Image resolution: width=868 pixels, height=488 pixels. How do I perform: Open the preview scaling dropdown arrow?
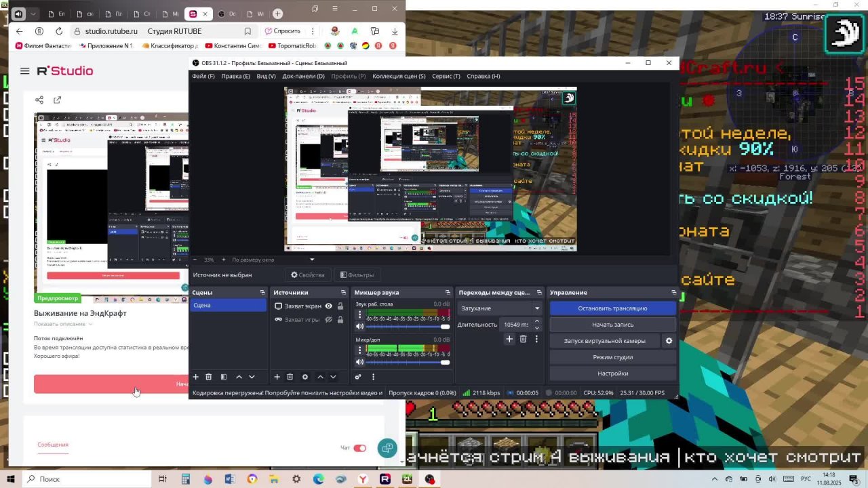tap(312, 260)
